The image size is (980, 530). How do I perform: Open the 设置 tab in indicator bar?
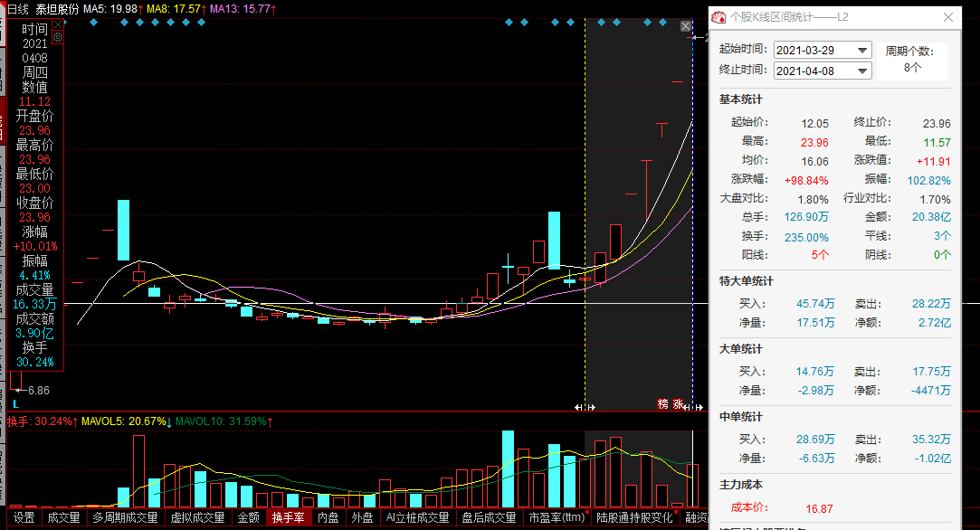point(24,517)
